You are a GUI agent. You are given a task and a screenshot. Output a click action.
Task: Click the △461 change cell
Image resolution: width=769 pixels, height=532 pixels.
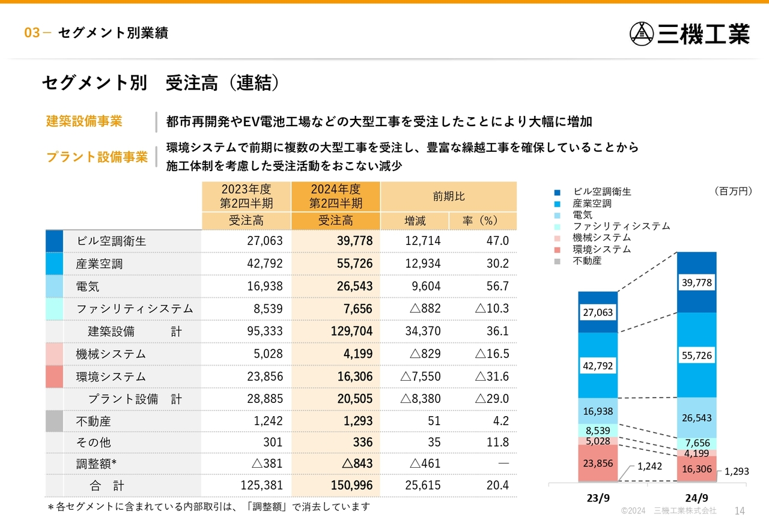pos(425,464)
